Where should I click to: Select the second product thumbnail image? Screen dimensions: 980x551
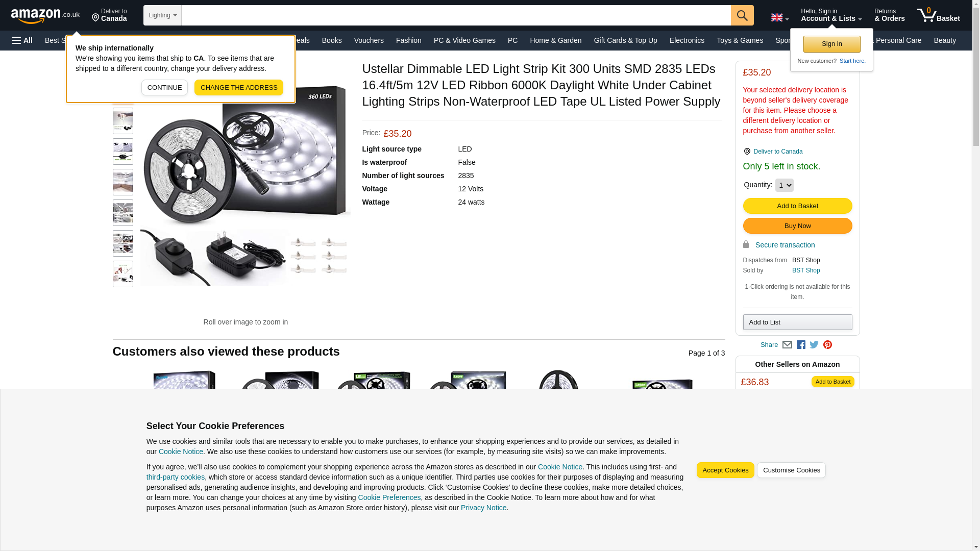click(123, 121)
